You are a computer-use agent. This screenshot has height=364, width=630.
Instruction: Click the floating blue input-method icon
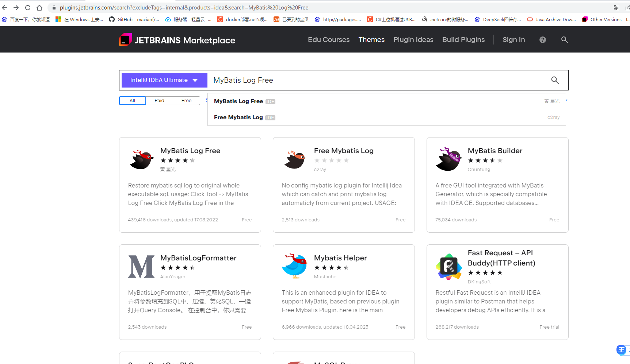pyautogui.click(x=621, y=350)
